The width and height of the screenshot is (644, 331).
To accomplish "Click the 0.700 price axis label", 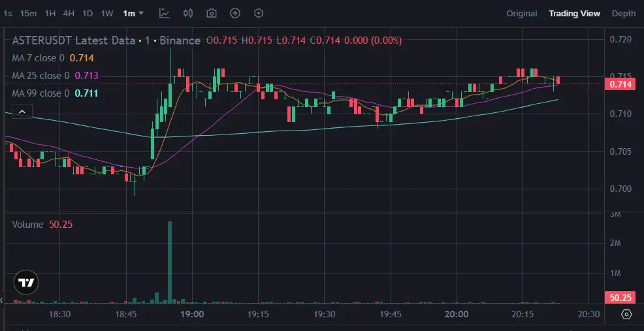I will tap(620, 189).
